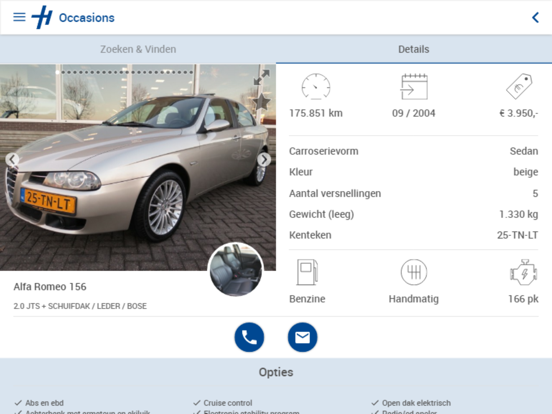This screenshot has width=552, height=414.
Task: Call the dealer via phone button
Action: (249, 337)
